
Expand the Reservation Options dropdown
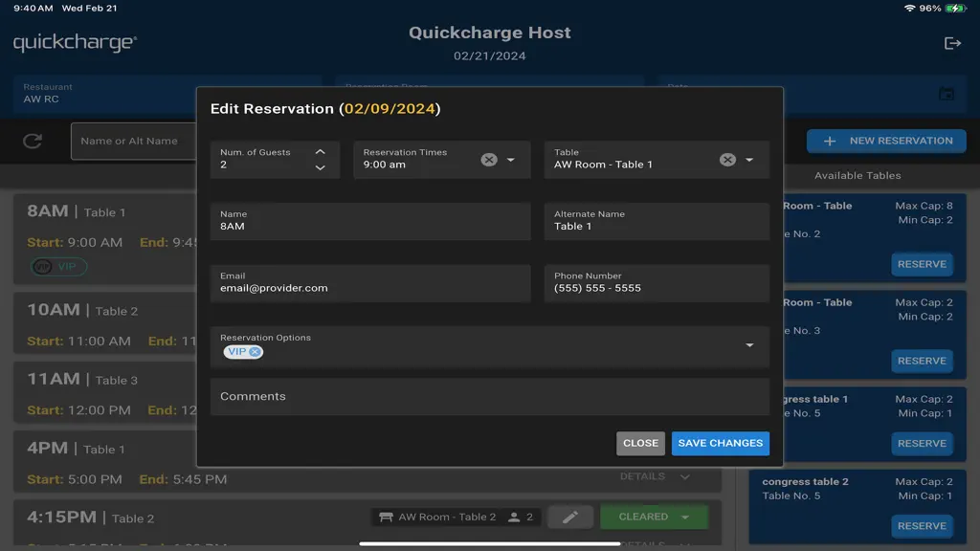(748, 344)
